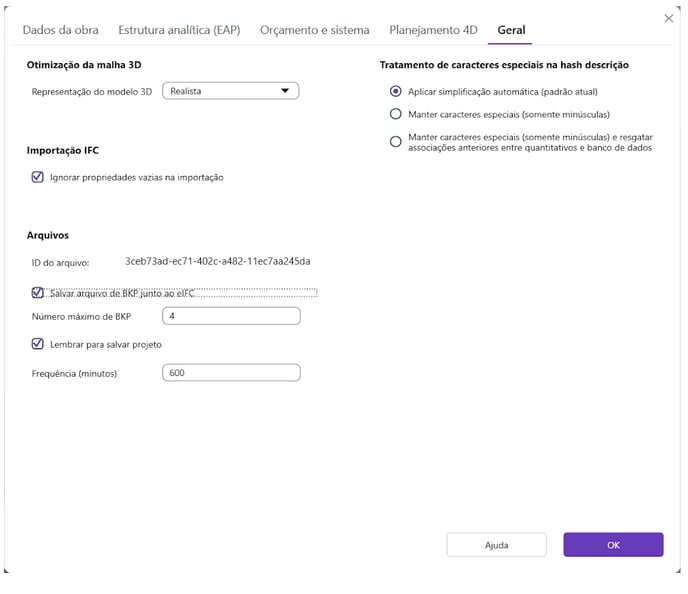Go to the Orçamento e sistema tab
The width and height of the screenshot is (688, 594).
(x=314, y=30)
